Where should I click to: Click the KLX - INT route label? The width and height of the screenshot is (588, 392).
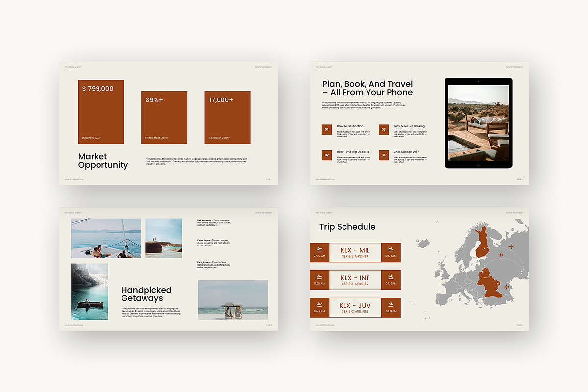pos(355,278)
